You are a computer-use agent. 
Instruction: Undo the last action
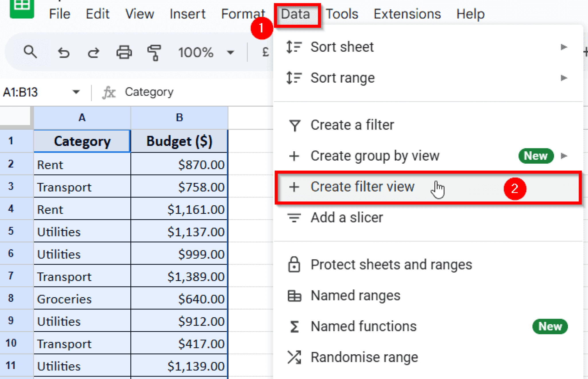[x=63, y=53]
